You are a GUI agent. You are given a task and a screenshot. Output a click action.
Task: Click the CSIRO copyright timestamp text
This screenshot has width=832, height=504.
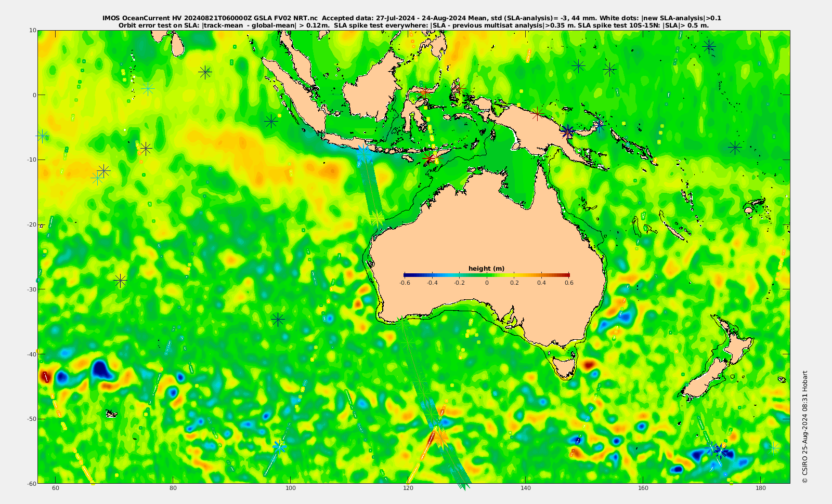pyautogui.click(x=805, y=427)
